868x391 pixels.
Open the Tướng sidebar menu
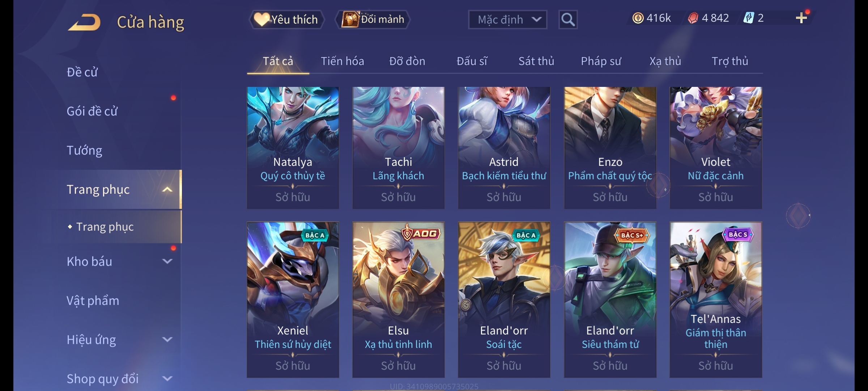[x=84, y=150]
